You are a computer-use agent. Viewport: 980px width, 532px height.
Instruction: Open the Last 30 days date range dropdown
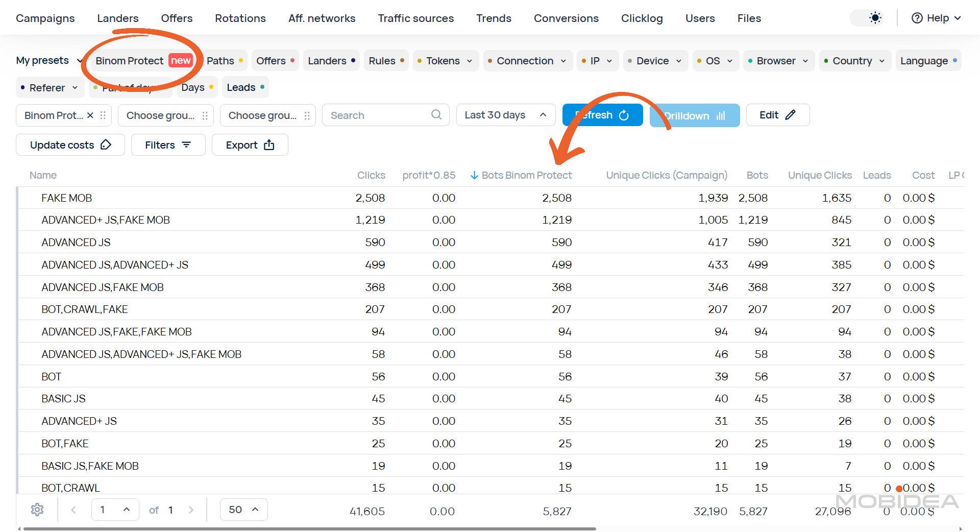505,115
